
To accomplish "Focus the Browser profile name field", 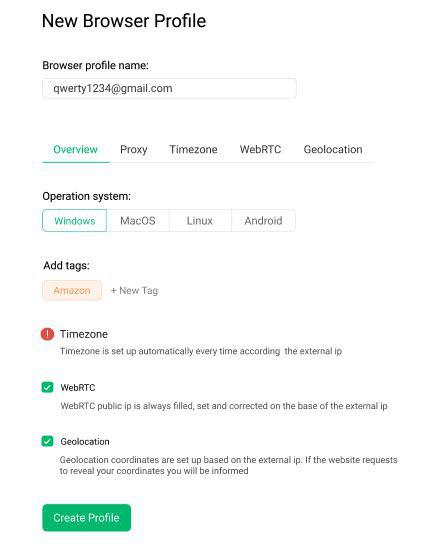I will [169, 88].
